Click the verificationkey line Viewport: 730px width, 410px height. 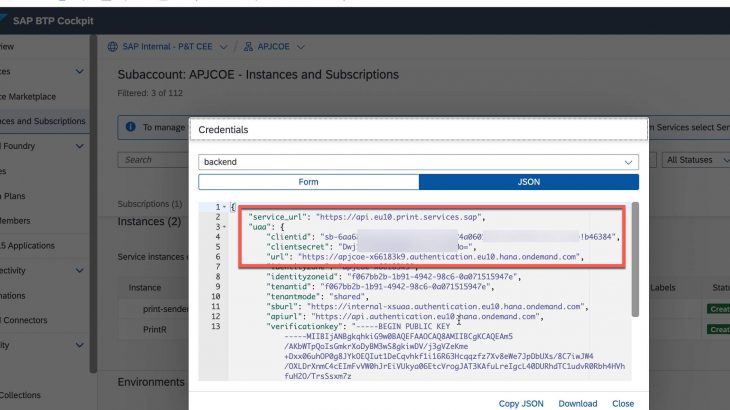coord(358,326)
